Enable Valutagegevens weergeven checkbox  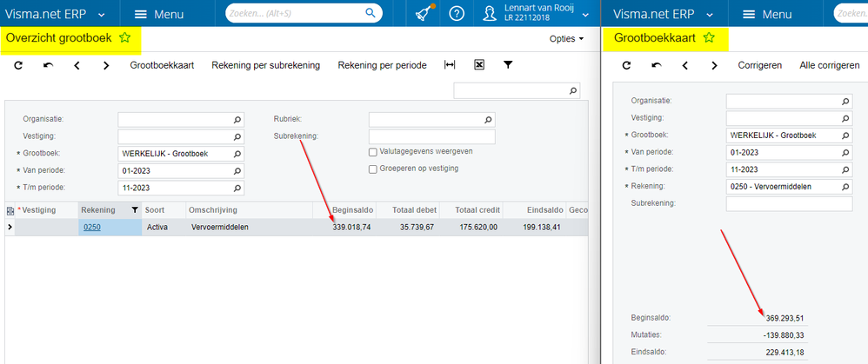(x=372, y=151)
